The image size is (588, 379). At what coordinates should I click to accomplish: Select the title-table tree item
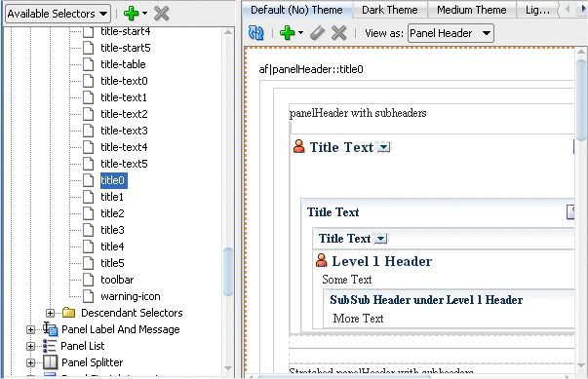123,64
